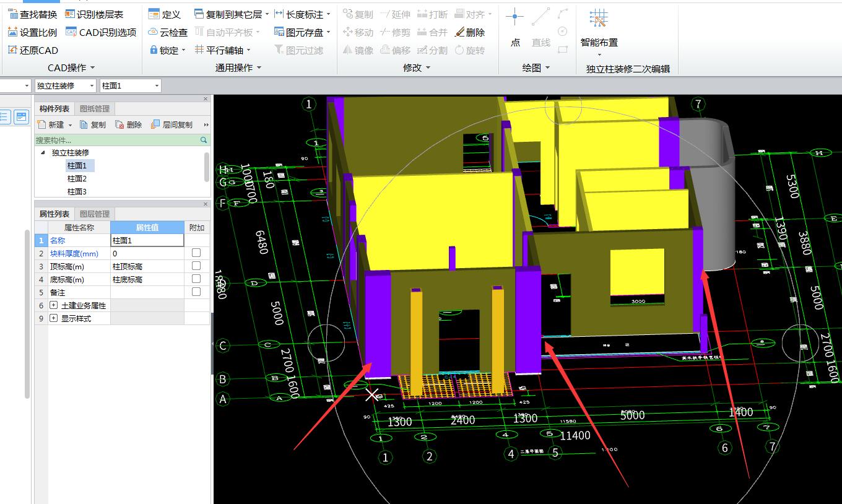Select 柱面2 in component tree

click(x=77, y=179)
